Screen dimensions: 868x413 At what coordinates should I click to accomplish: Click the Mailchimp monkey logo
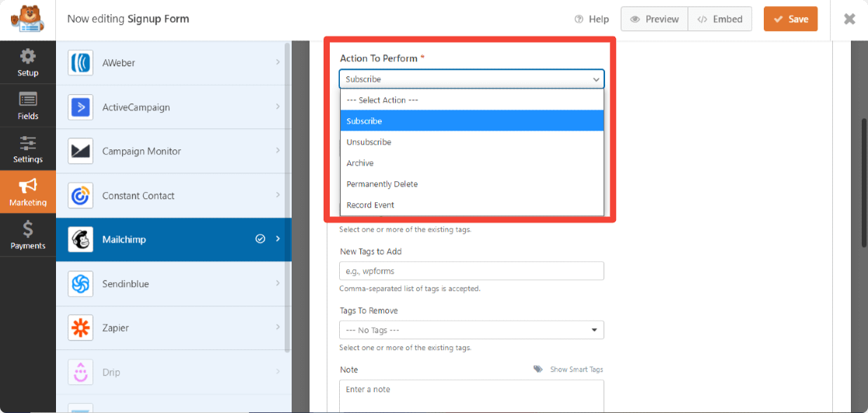point(80,240)
